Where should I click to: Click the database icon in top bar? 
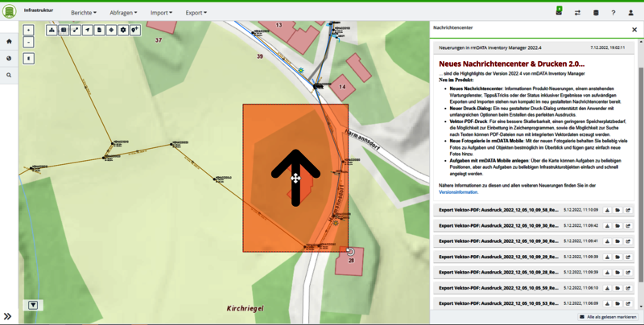596,13
